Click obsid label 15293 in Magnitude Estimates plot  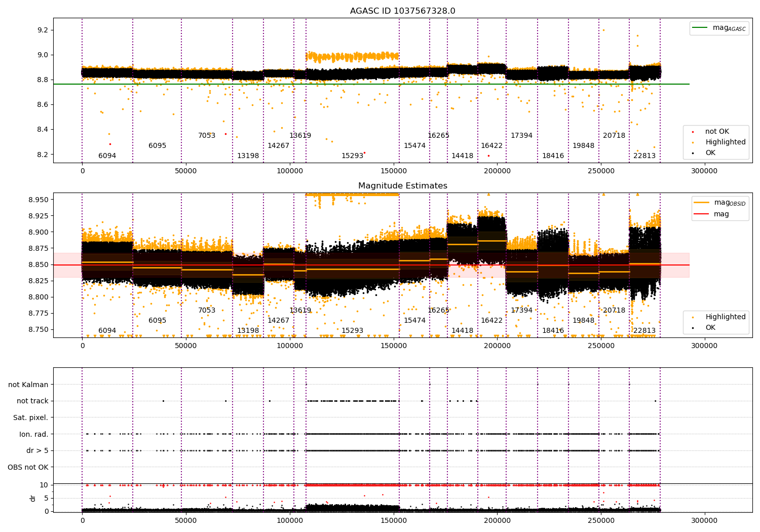[x=352, y=331]
